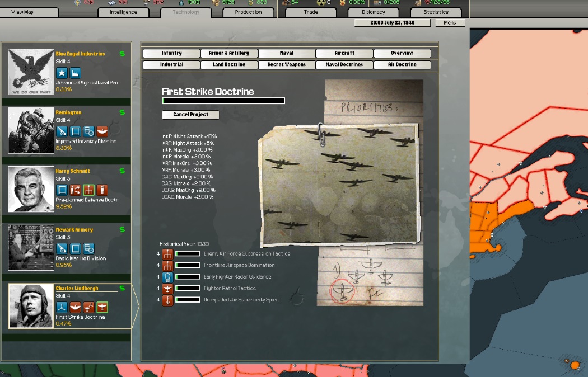Click the dollar icon beside Blue Eagel Industries

122,54
